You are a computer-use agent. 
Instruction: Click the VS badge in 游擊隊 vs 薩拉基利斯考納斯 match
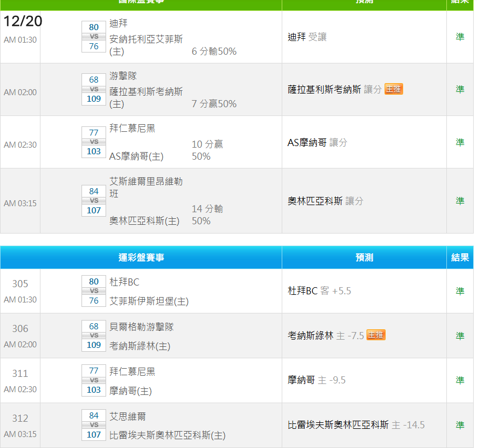point(94,89)
